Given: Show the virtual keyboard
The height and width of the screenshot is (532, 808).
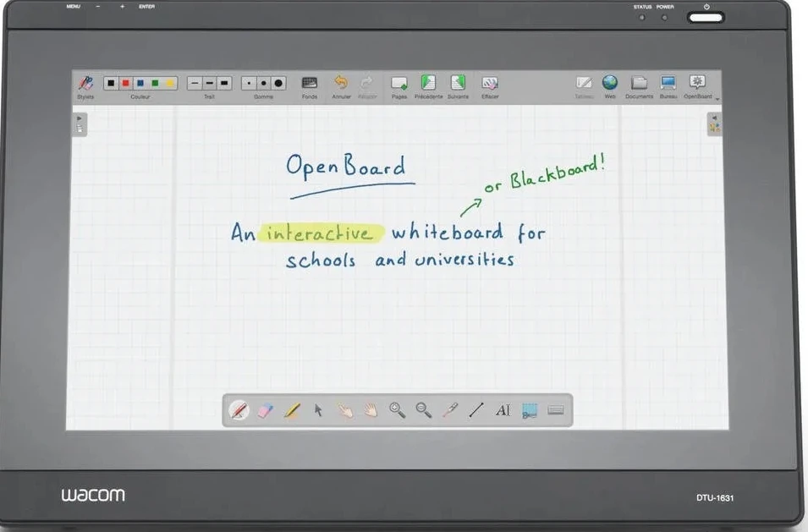Looking at the screenshot, I should click(x=556, y=410).
